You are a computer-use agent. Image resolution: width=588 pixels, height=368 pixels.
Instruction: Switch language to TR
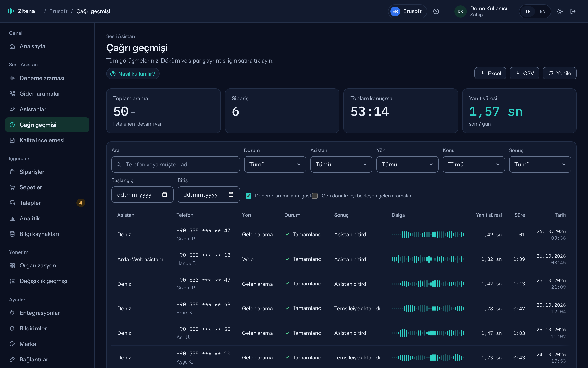click(x=528, y=11)
